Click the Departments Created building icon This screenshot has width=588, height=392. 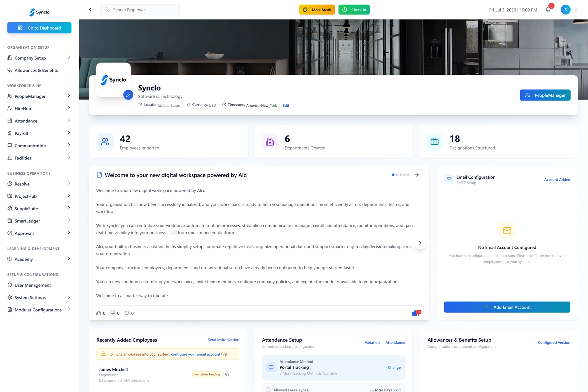[x=270, y=142]
